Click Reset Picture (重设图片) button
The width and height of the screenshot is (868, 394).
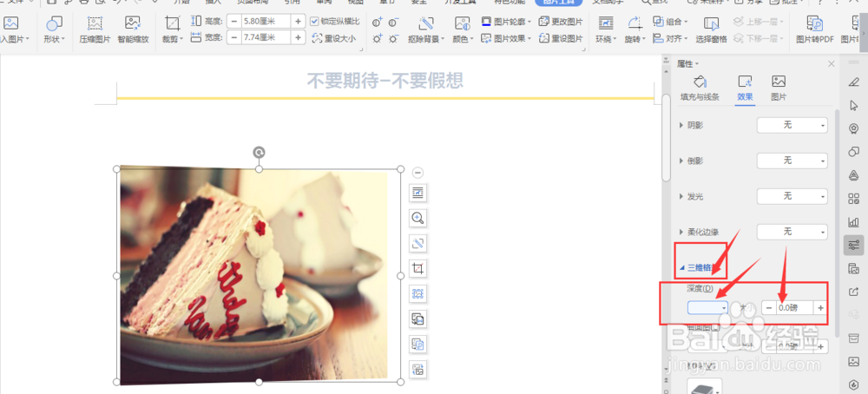(561, 38)
